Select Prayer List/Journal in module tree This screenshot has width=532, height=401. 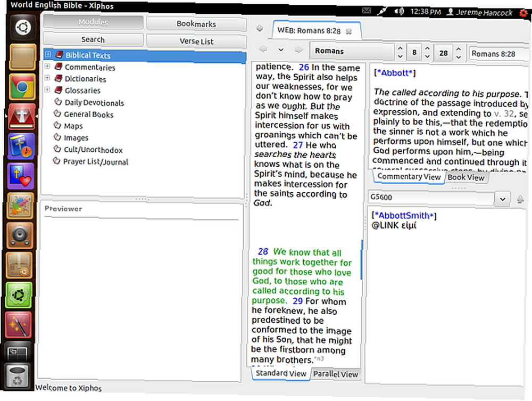tap(96, 161)
